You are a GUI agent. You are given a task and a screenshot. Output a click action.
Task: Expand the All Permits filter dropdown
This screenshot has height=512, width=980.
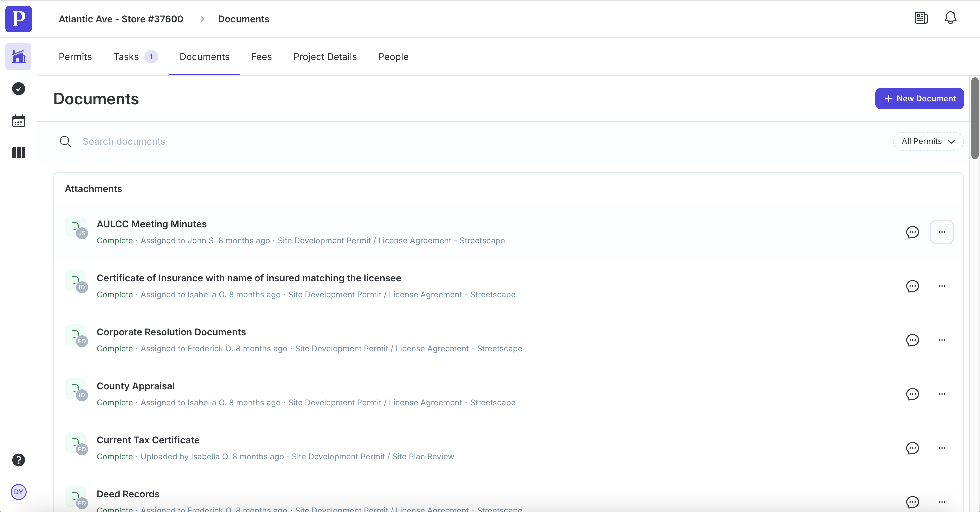coord(928,141)
